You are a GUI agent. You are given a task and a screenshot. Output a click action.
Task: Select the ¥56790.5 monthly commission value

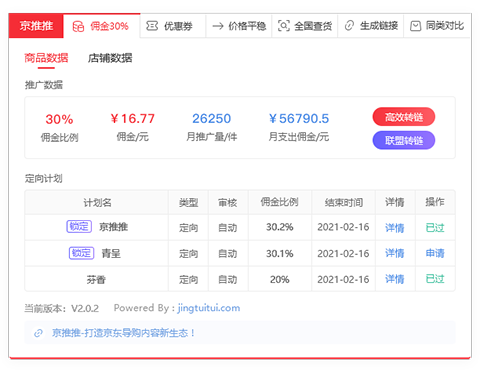299,119
